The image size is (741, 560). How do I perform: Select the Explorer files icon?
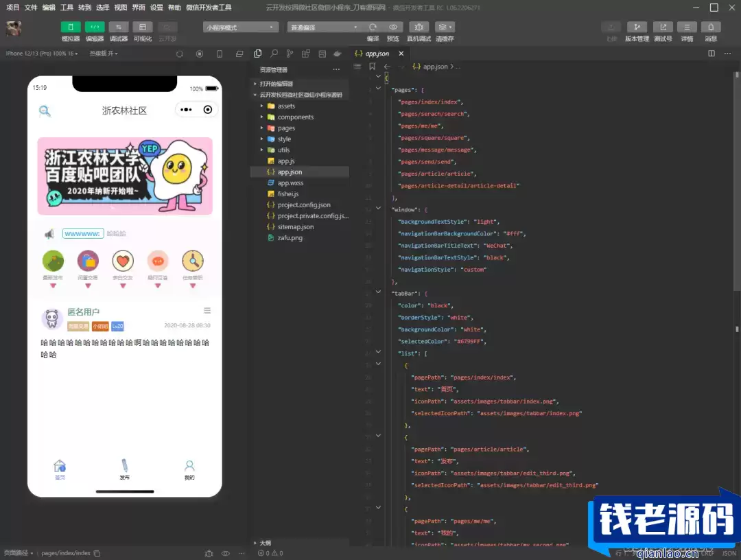click(x=257, y=54)
